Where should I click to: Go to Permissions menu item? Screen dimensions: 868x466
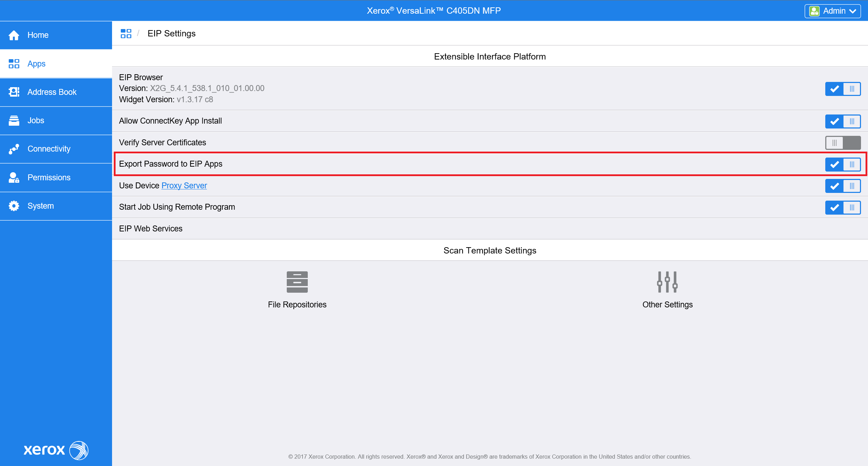pos(49,178)
